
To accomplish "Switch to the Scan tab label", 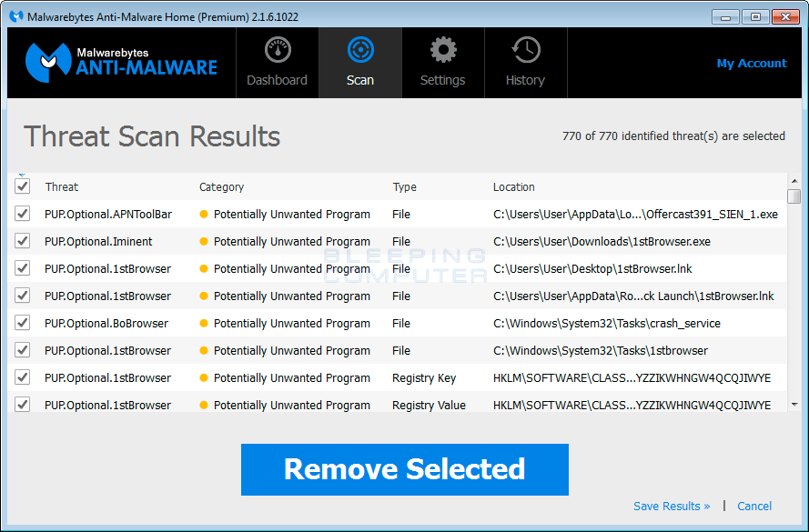I will coord(360,80).
